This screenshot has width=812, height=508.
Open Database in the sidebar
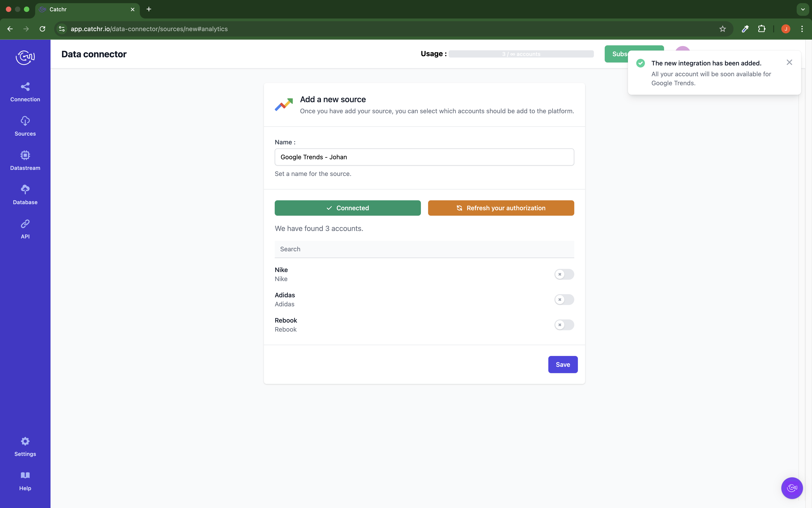pos(25,195)
